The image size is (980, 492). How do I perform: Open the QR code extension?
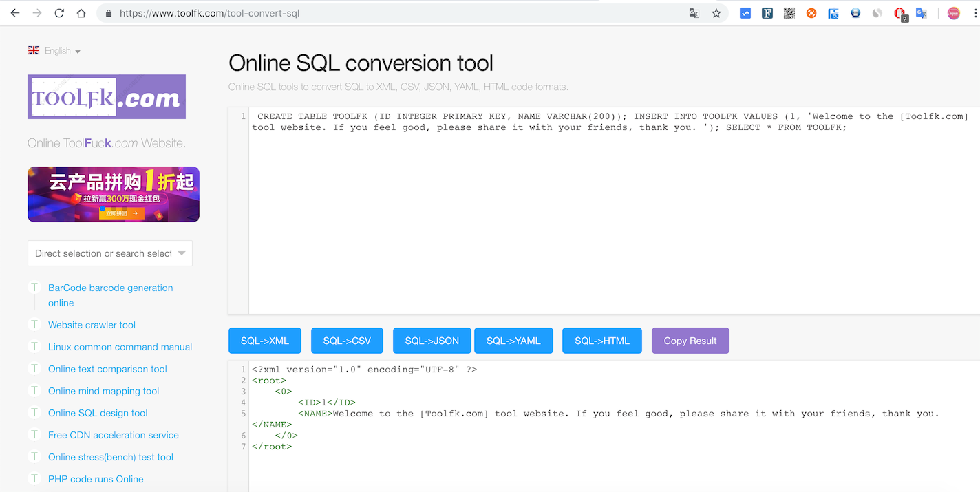[789, 12]
